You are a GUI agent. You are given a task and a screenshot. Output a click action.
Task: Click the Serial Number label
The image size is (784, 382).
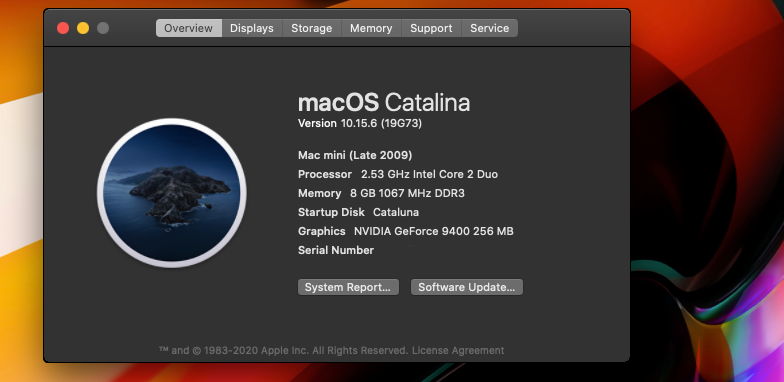pos(336,250)
